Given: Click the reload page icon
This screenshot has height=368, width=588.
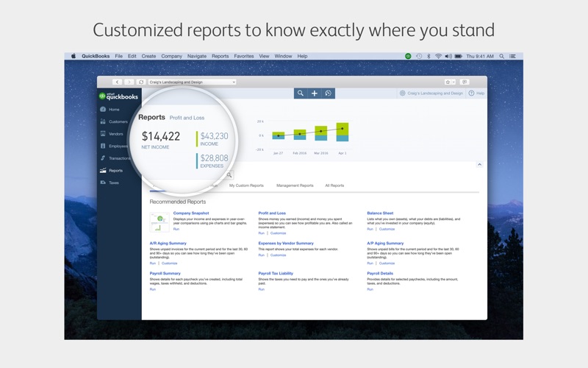Looking at the screenshot, I should point(141,82).
